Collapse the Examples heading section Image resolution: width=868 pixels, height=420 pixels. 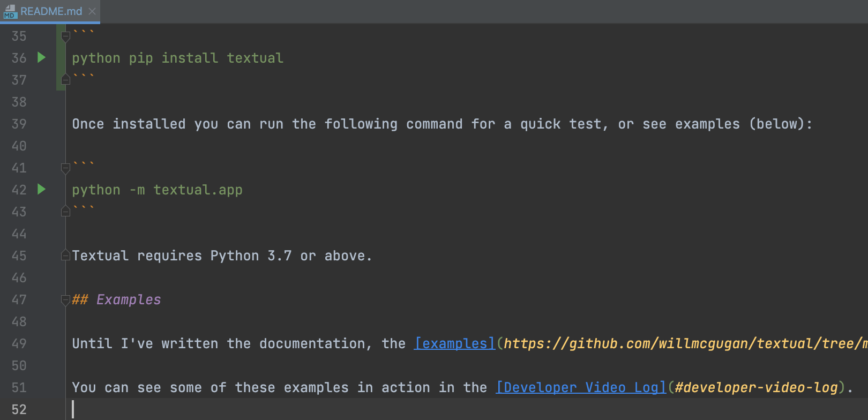[65, 300]
